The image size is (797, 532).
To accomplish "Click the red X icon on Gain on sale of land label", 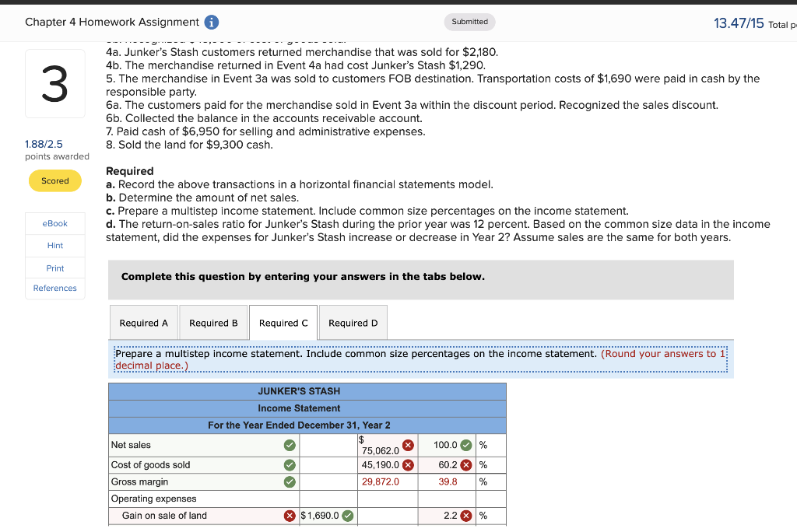I will pos(290,516).
